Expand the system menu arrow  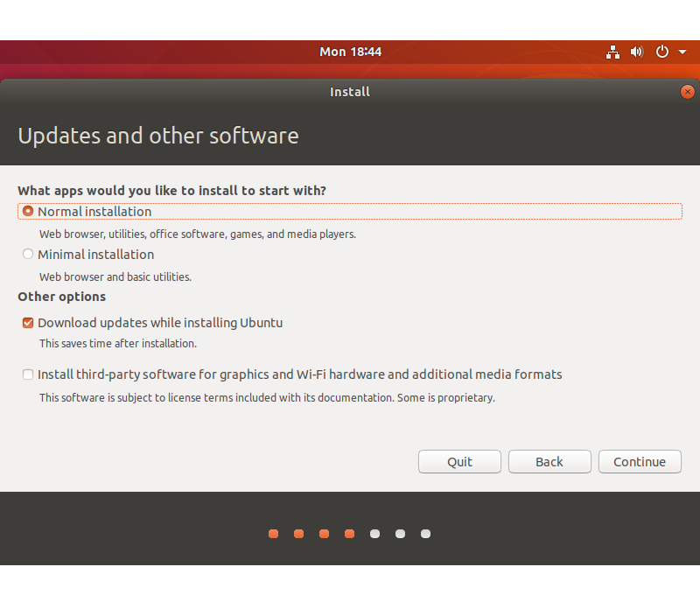(x=682, y=52)
